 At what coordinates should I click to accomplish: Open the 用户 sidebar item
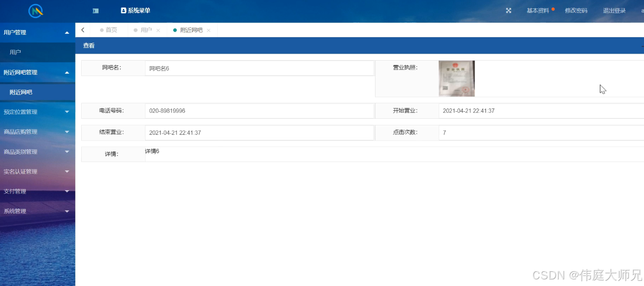[x=38, y=53]
